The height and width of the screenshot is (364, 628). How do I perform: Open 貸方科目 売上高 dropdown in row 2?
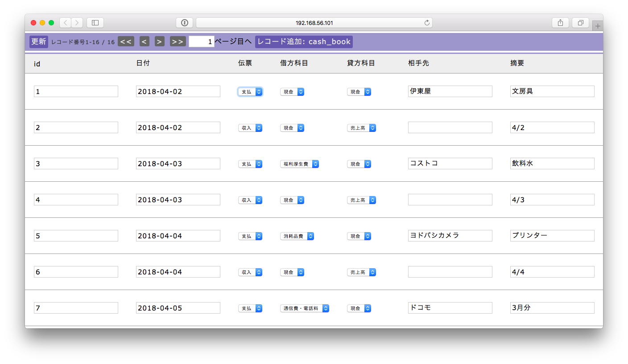click(361, 128)
